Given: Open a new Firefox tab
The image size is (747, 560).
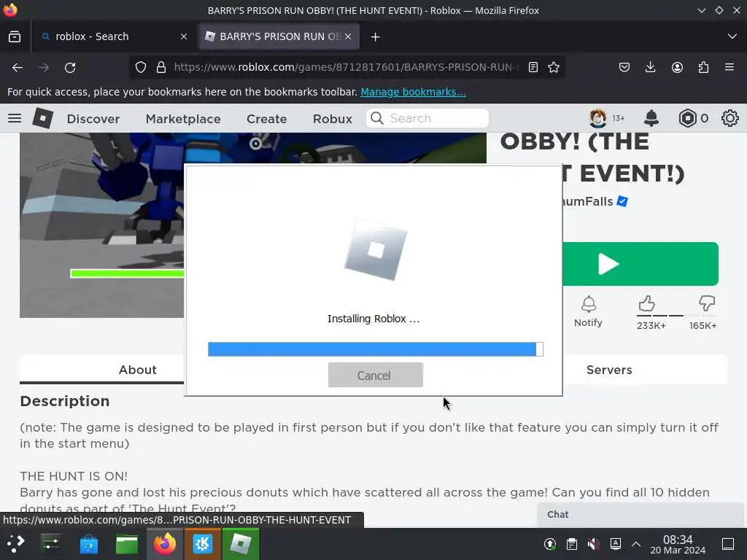Looking at the screenshot, I should (x=375, y=36).
